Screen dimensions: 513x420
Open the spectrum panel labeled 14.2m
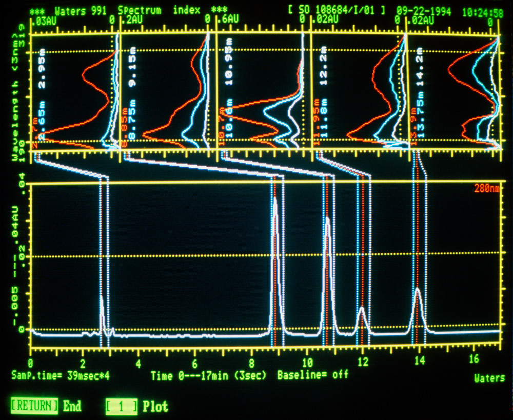click(x=455, y=92)
